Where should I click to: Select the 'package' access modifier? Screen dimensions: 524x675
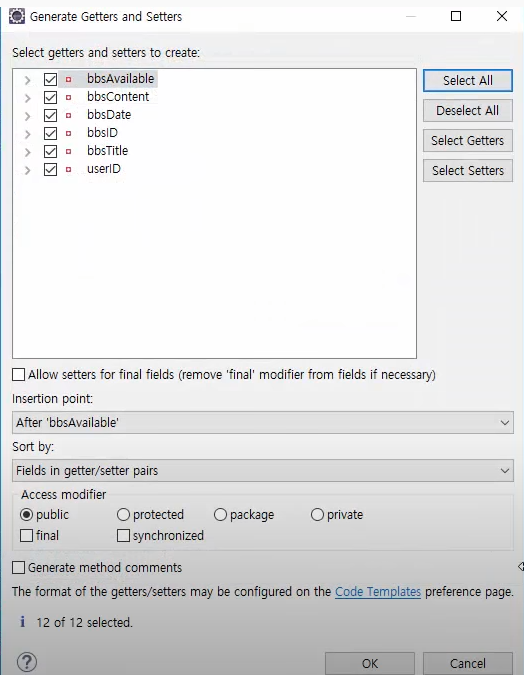coord(220,514)
